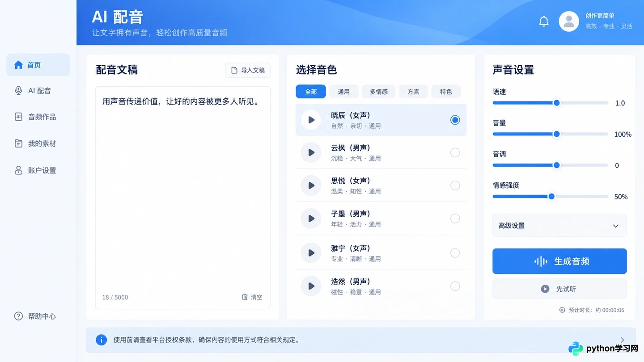The image size is (644, 362).
Task: Select the 雅宁（女声）radio button
Action: point(455,253)
